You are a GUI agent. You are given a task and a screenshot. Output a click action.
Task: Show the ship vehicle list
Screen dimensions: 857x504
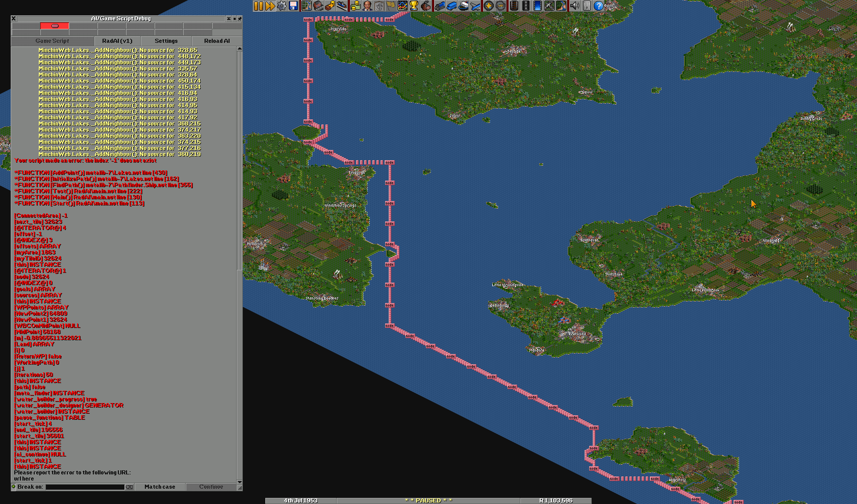[x=464, y=6]
